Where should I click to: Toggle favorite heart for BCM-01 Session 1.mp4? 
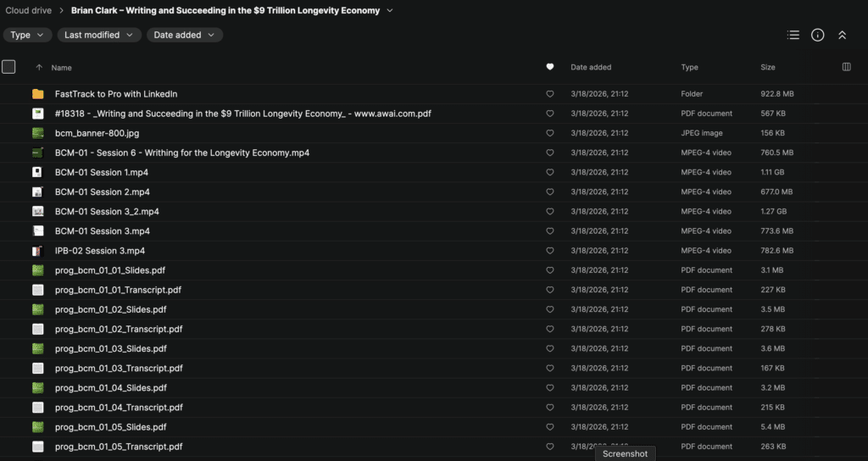coord(549,172)
